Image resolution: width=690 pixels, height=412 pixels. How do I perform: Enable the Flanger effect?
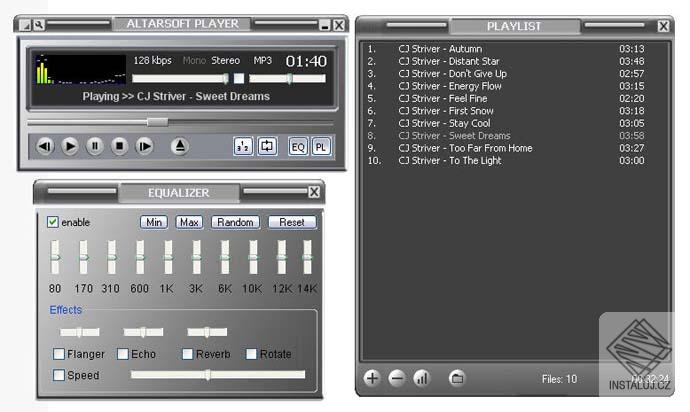(59, 354)
